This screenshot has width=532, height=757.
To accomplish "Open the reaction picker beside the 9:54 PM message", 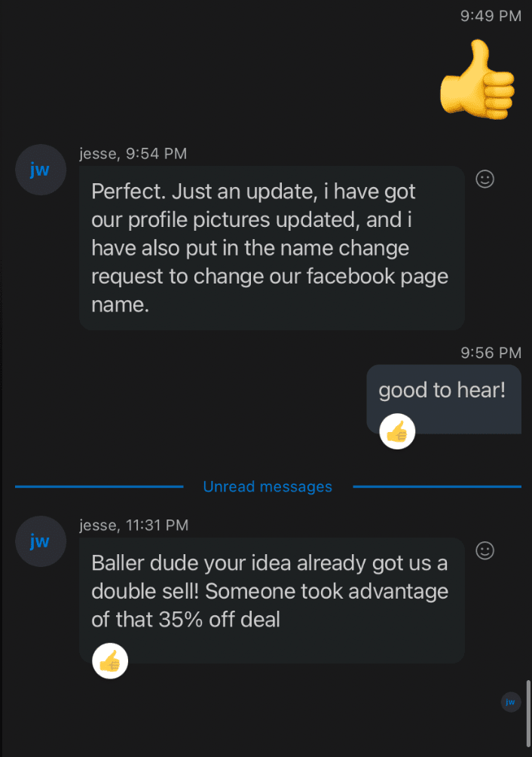I will (x=485, y=179).
